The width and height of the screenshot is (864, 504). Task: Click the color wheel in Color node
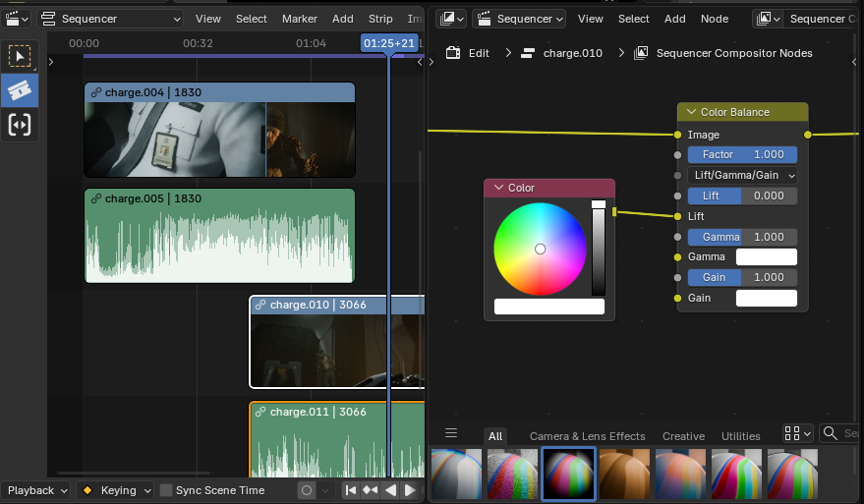point(540,249)
